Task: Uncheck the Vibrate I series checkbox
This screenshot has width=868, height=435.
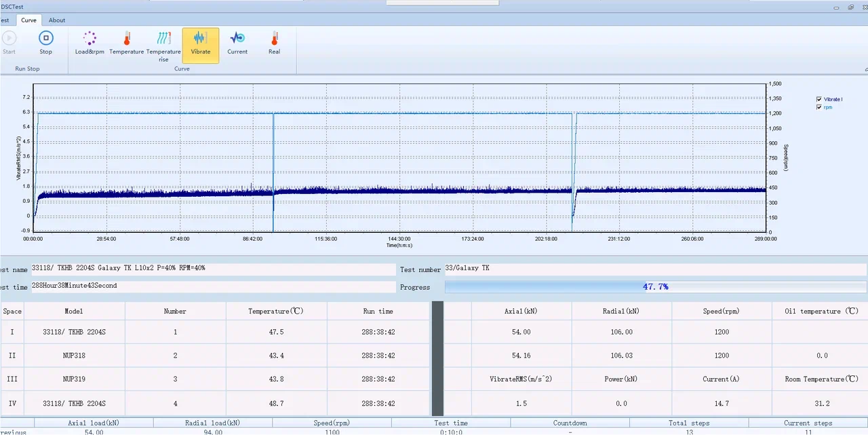Action: (x=819, y=99)
